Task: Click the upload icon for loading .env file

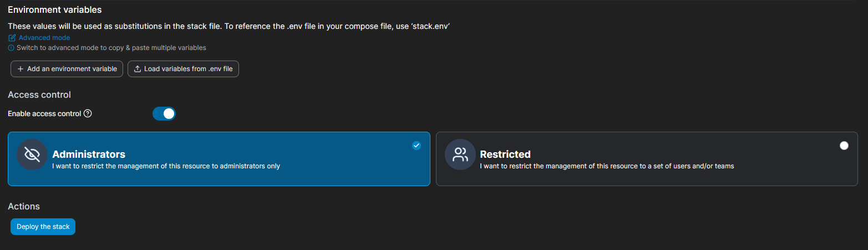Action: (x=138, y=69)
